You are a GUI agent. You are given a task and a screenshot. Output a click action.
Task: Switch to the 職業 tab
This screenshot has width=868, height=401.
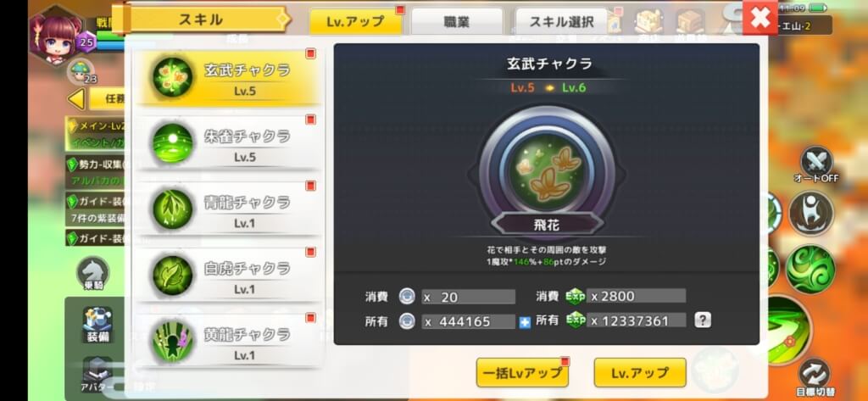(x=457, y=21)
